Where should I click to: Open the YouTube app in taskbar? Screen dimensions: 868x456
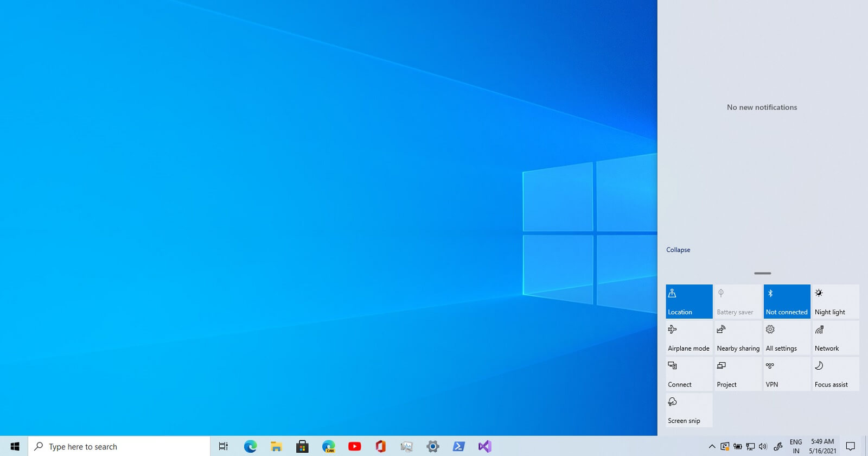pyautogui.click(x=354, y=446)
